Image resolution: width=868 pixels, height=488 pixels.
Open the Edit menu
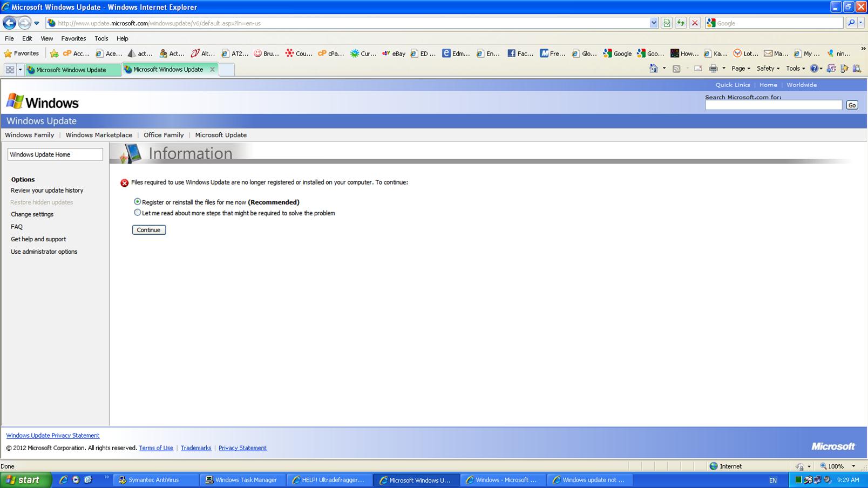(x=27, y=38)
